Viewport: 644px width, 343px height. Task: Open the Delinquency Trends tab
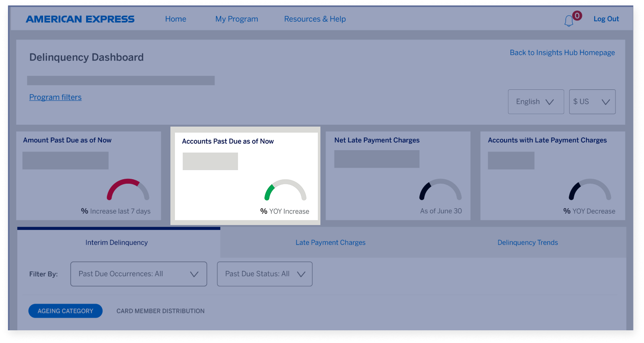[x=528, y=242]
